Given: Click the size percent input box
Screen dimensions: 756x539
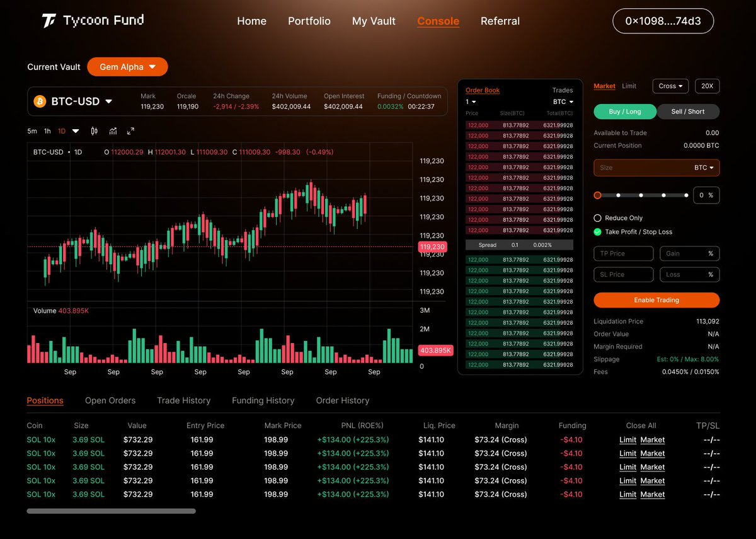Looking at the screenshot, I should click(x=706, y=195).
